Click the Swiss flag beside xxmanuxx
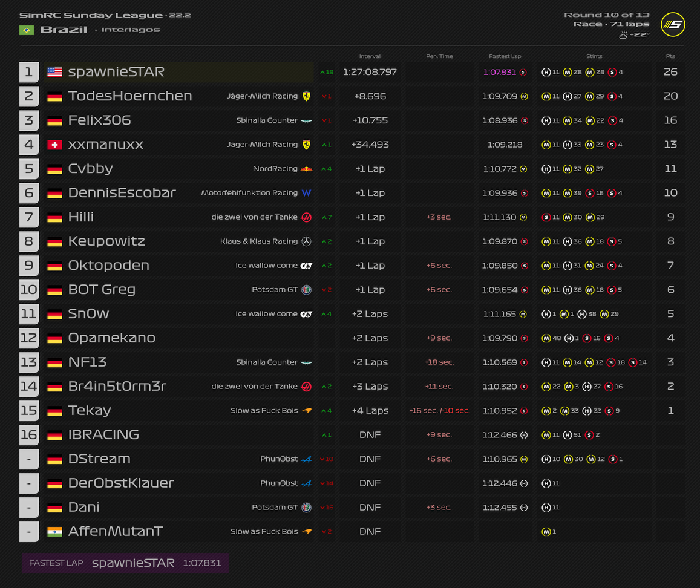Viewport: 700px width, 588px height. pyautogui.click(x=54, y=145)
